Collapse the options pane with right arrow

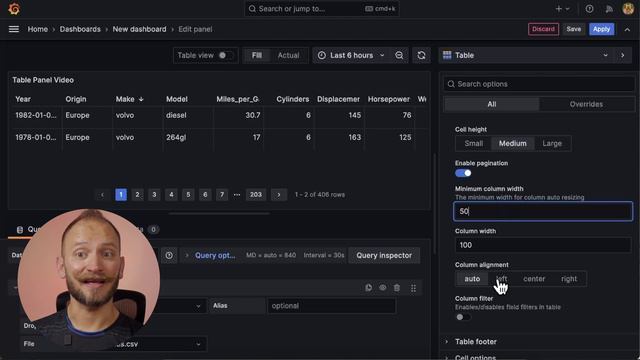click(x=622, y=55)
